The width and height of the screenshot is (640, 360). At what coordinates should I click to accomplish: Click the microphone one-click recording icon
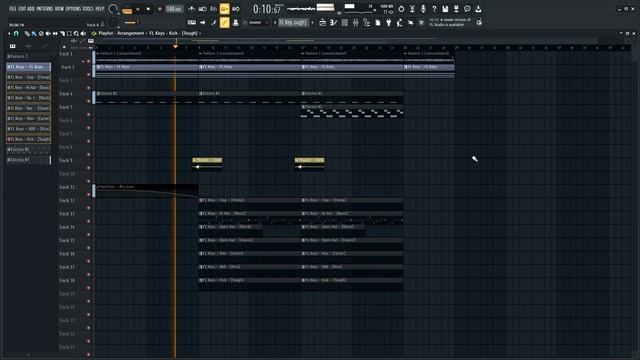(x=423, y=9)
